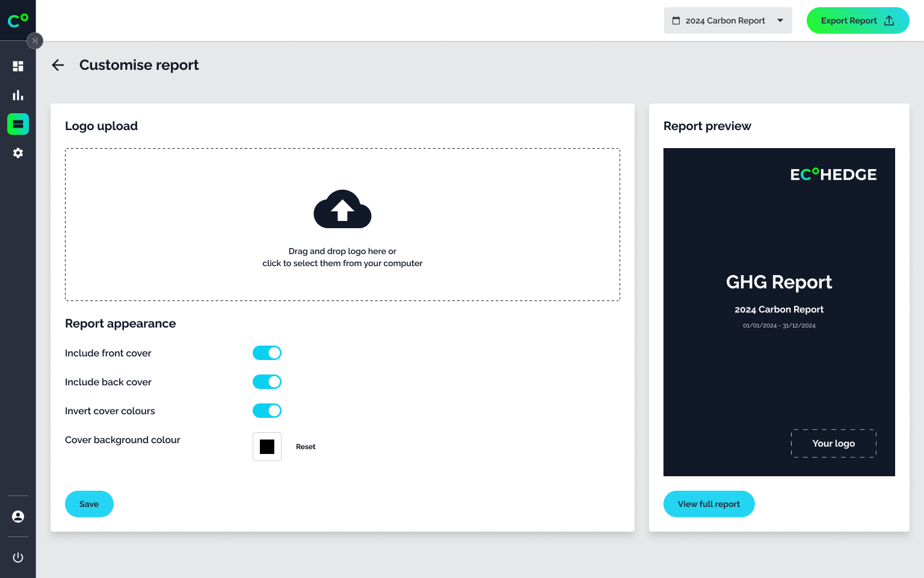Click the Customise report heading
The width and height of the screenshot is (924, 578).
139,65
